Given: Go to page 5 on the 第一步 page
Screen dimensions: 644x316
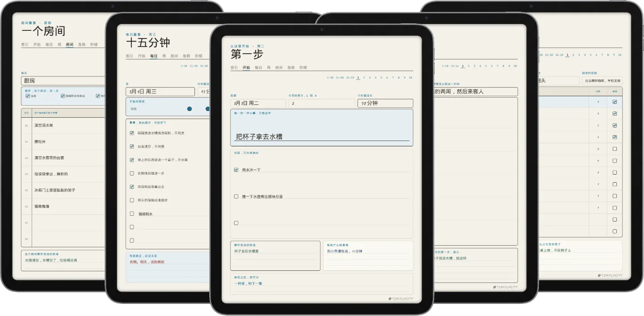Looking at the screenshot, I should click(381, 78).
